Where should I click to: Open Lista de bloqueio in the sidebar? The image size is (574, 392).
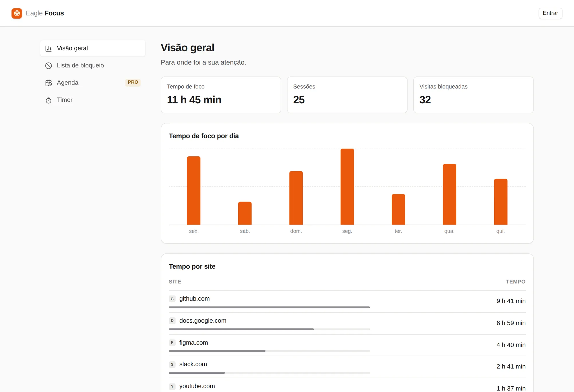point(93,65)
